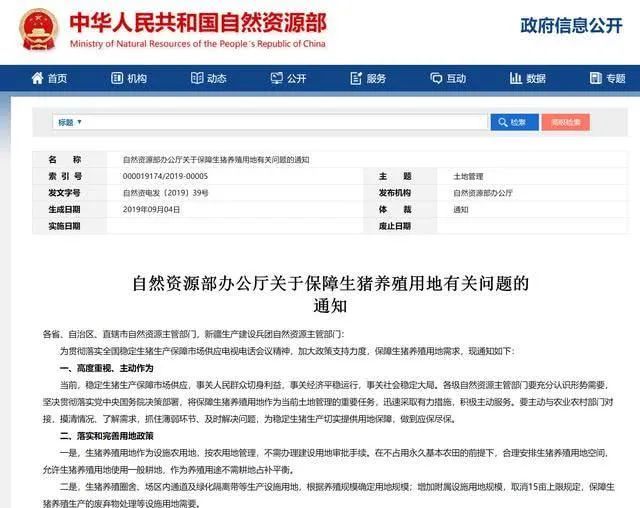Click the open-book icon beside 动态
The height and width of the screenshot is (508, 640).
197,78
